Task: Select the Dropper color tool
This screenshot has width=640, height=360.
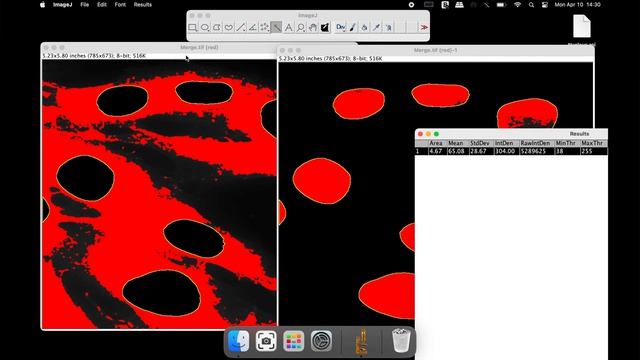Action: click(x=376, y=27)
